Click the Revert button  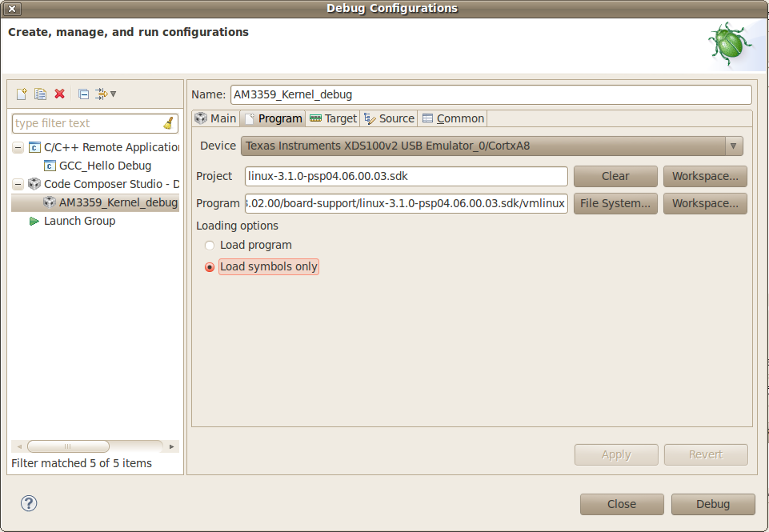(x=706, y=454)
